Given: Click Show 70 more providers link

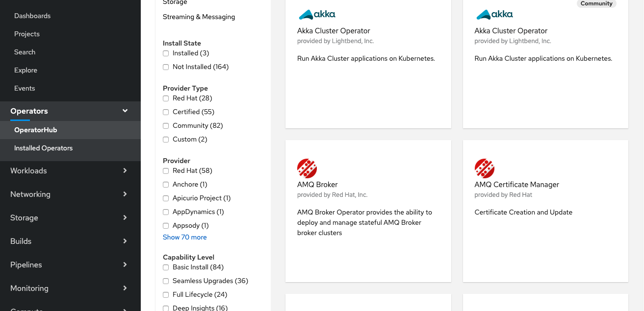Looking at the screenshot, I should (185, 238).
